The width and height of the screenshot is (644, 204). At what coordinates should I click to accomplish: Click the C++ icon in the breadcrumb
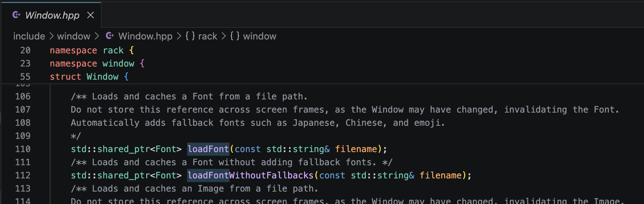coord(110,36)
